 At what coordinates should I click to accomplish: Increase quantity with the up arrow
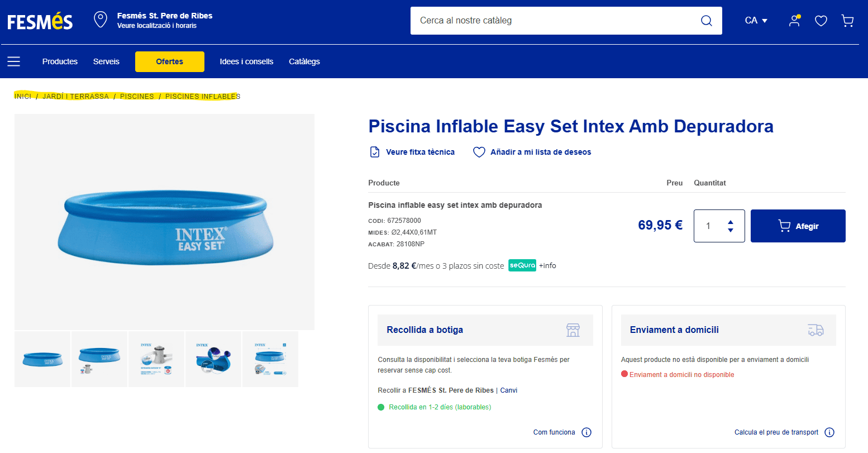tap(731, 222)
